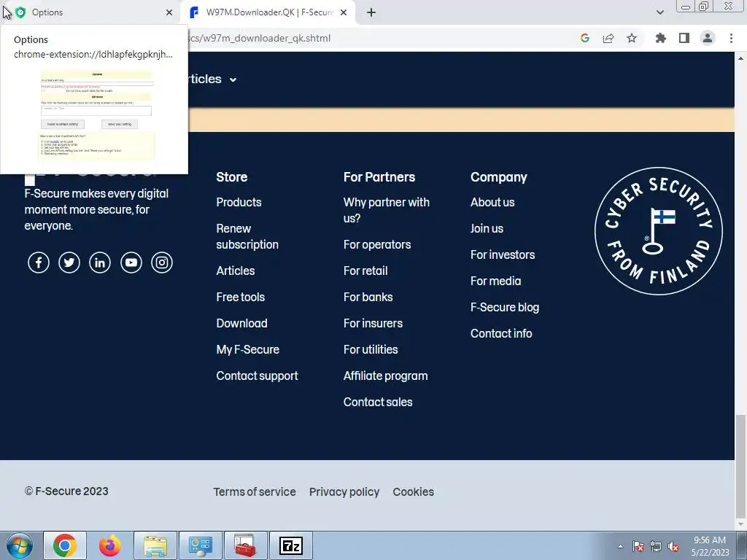Open For banks link
Viewport: 747px width, 560px height.
[368, 297]
